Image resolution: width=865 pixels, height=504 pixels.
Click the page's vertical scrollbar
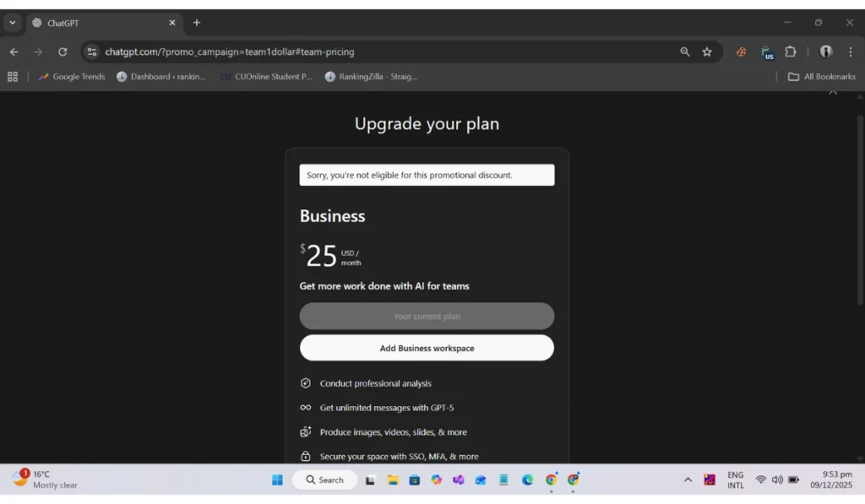(x=860, y=211)
